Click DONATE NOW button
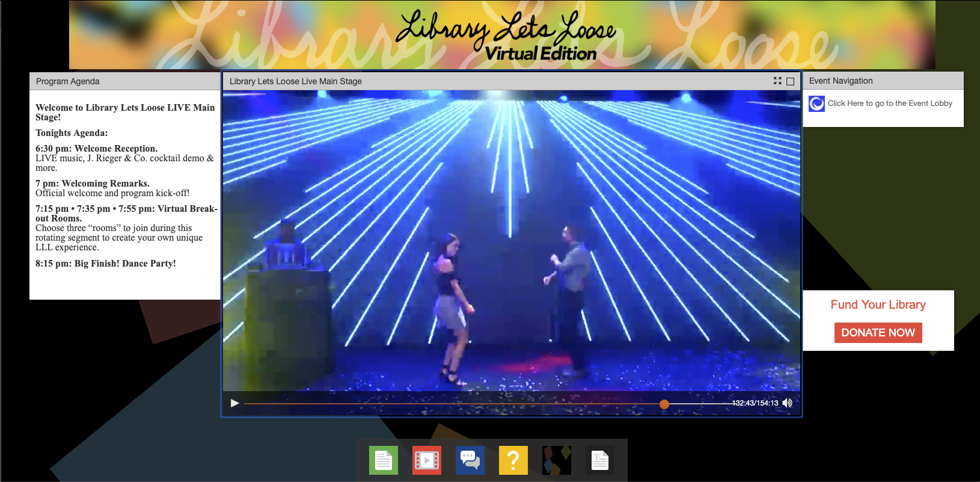Image resolution: width=980 pixels, height=482 pixels. click(878, 333)
